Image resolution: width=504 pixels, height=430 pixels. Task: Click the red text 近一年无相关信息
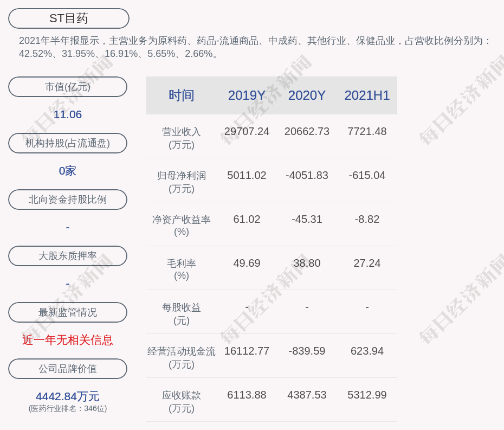tap(68, 340)
